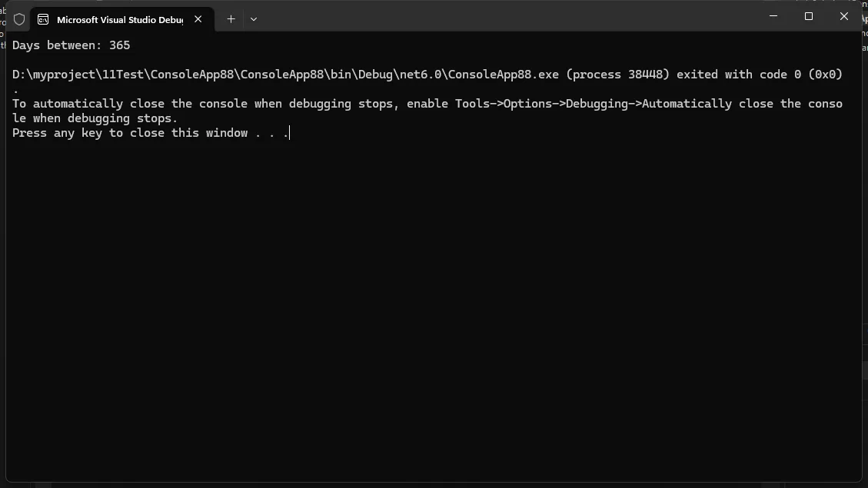Expand the new tab profile dropdown
The height and width of the screenshot is (488, 868).
[254, 19]
